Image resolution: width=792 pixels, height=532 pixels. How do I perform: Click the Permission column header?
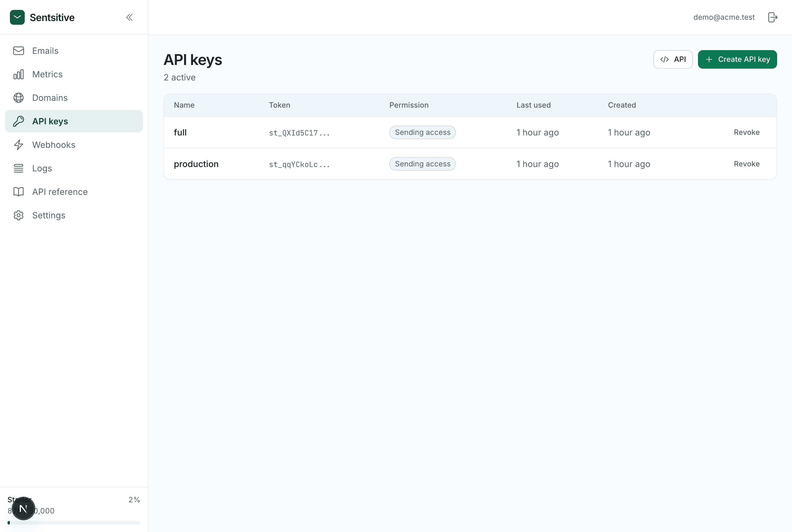[x=409, y=105]
